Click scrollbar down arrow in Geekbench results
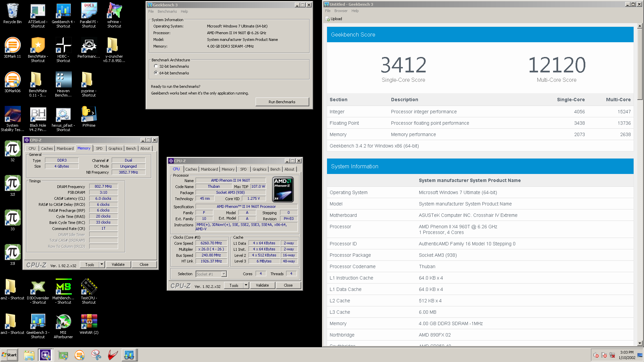 coord(640,343)
